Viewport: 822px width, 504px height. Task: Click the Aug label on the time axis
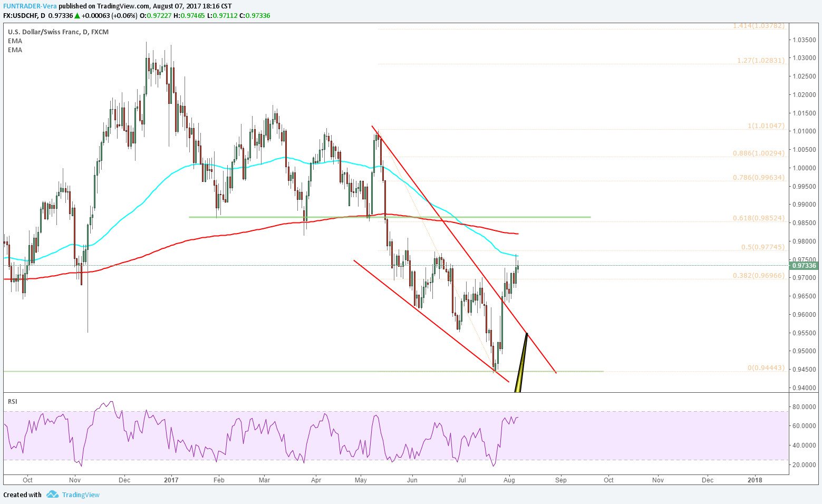click(509, 480)
